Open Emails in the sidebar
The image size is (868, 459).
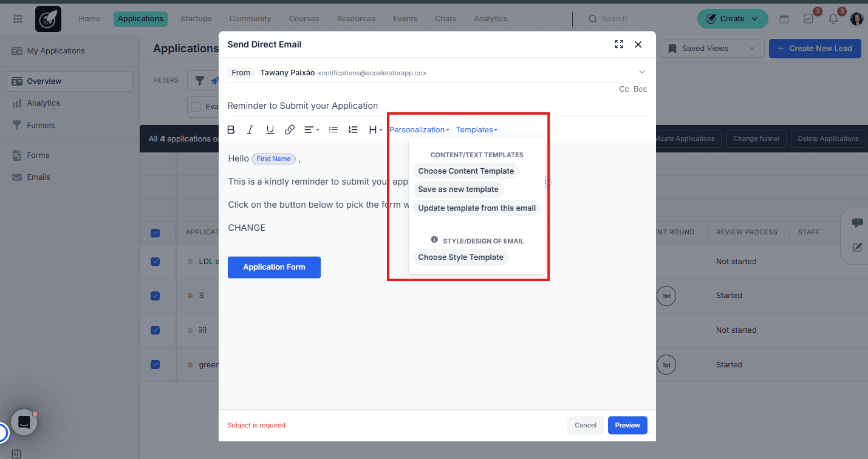click(38, 177)
